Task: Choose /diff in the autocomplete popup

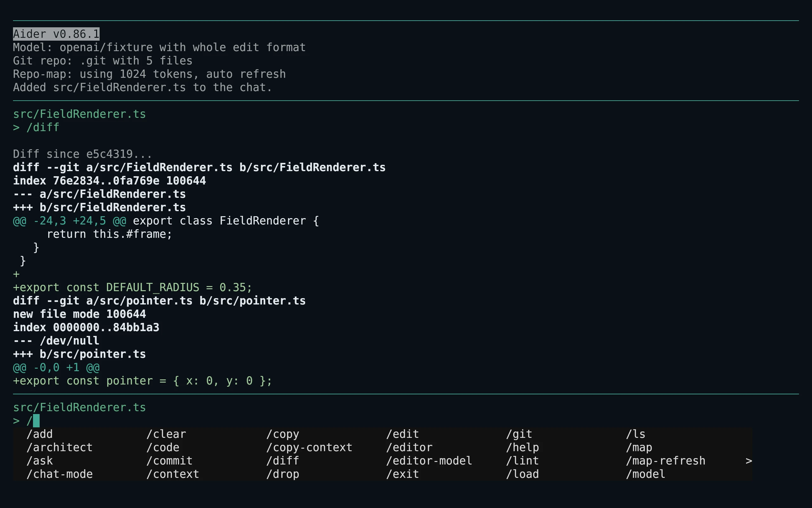Action: 283,461
